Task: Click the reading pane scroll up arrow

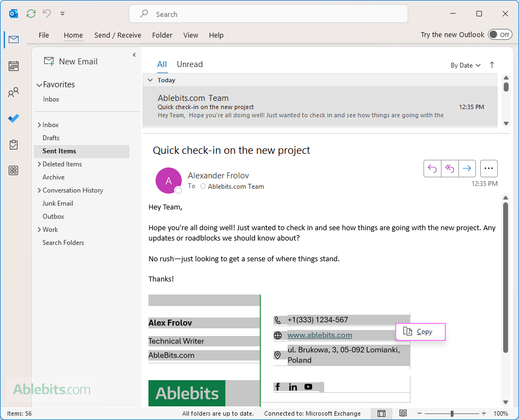Action: coord(505,197)
